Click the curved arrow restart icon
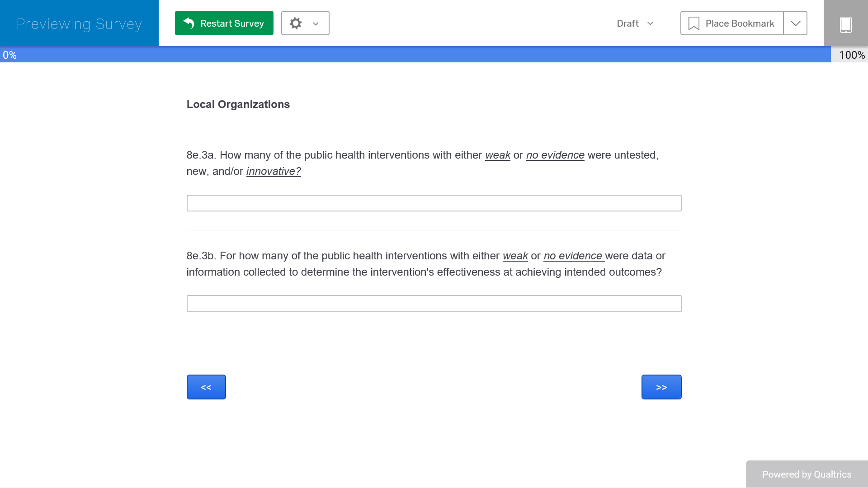 pos(189,23)
